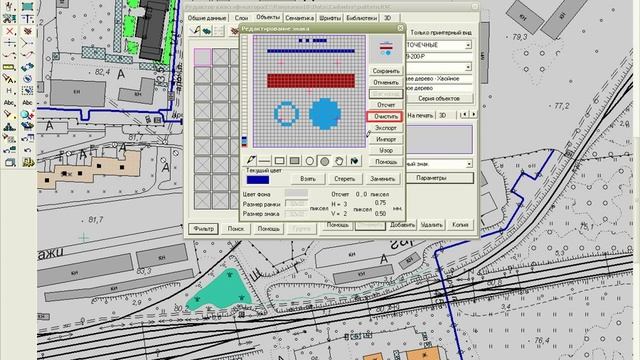Click the Отсчет button
Screen dimensions: 640x360
[x=386, y=105]
